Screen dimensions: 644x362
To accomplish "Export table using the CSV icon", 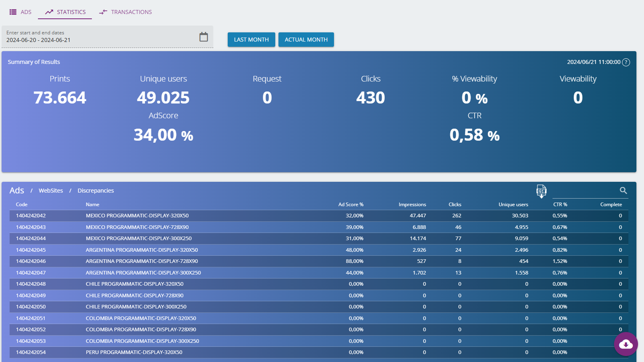I will pos(541,191).
